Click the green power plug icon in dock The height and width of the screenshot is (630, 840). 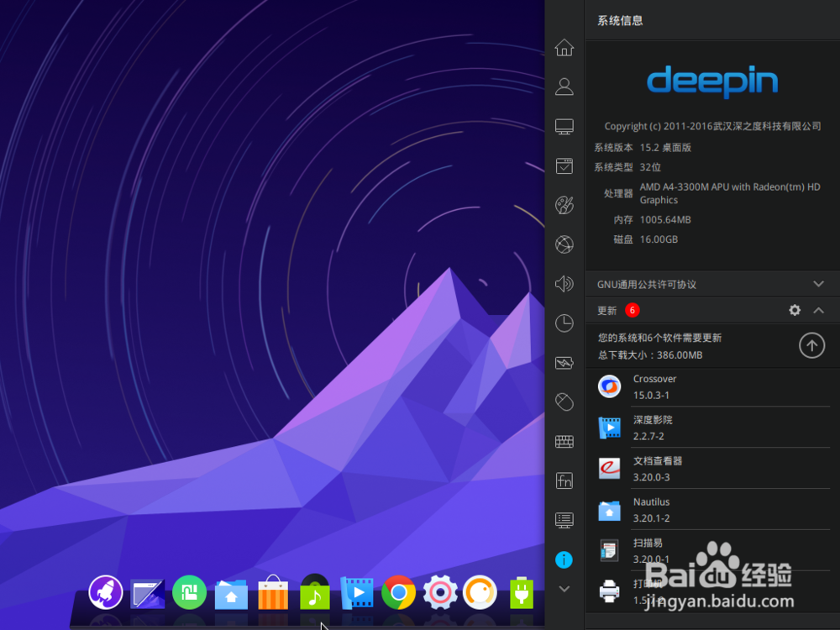[522, 592]
